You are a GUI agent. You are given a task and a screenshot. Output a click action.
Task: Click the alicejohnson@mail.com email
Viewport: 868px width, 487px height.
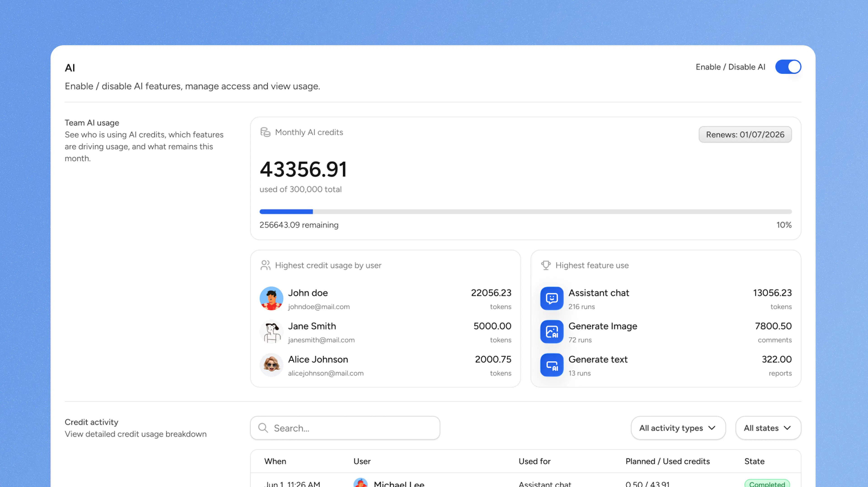(325, 374)
